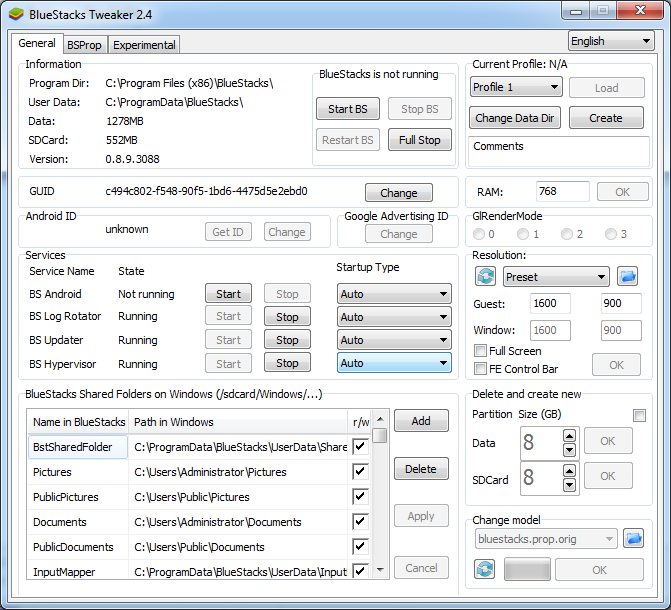Click Add shared folder button
671x610 pixels.
[x=421, y=421]
